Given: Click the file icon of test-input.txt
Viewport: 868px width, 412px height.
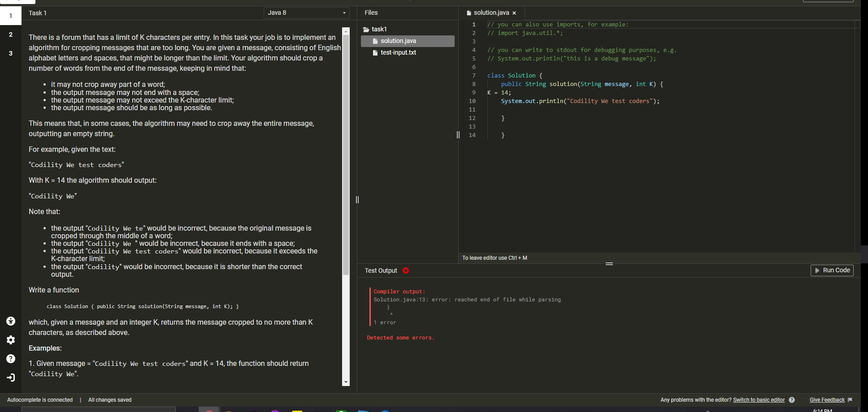Looking at the screenshot, I should coord(375,53).
